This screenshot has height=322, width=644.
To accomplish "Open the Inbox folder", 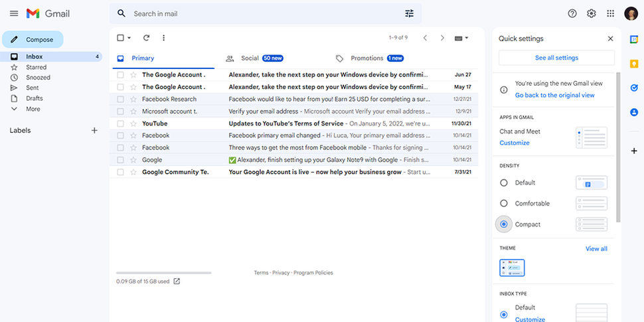I will tap(51, 56).
